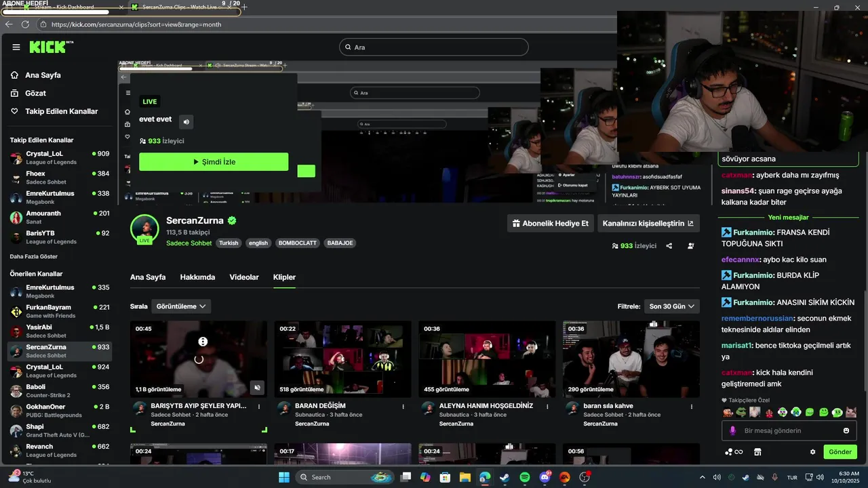Select the Pepe frog emote
This screenshot has width=868, height=488.
tap(741, 412)
